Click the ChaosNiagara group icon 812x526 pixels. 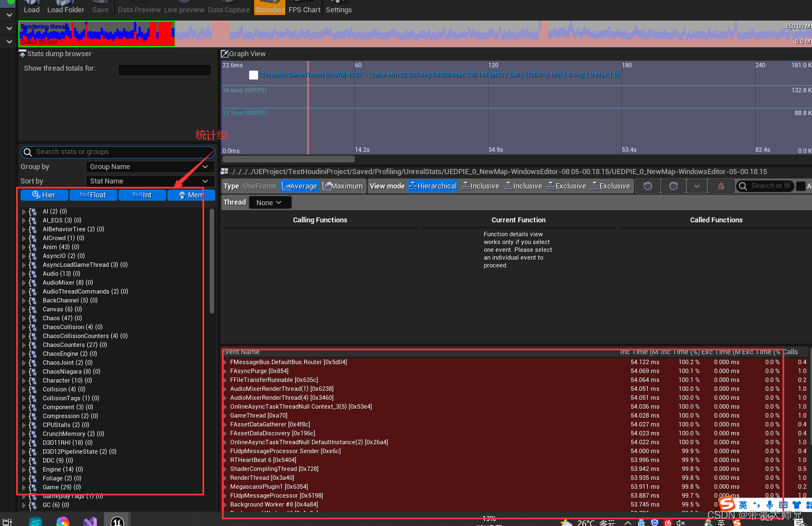33,371
